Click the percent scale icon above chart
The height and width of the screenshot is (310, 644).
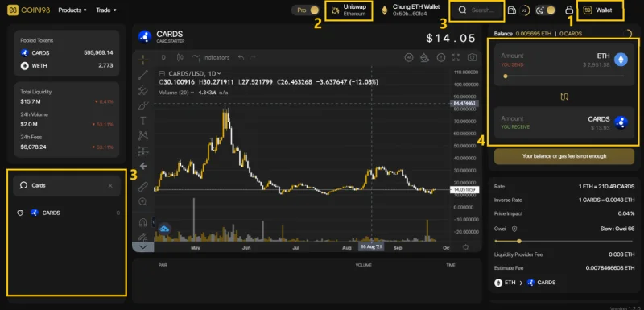click(409, 57)
